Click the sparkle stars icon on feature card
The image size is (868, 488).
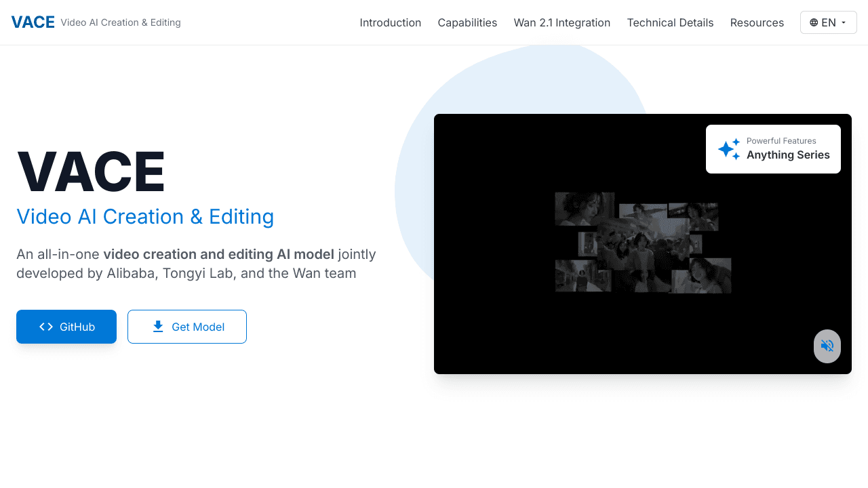729,149
